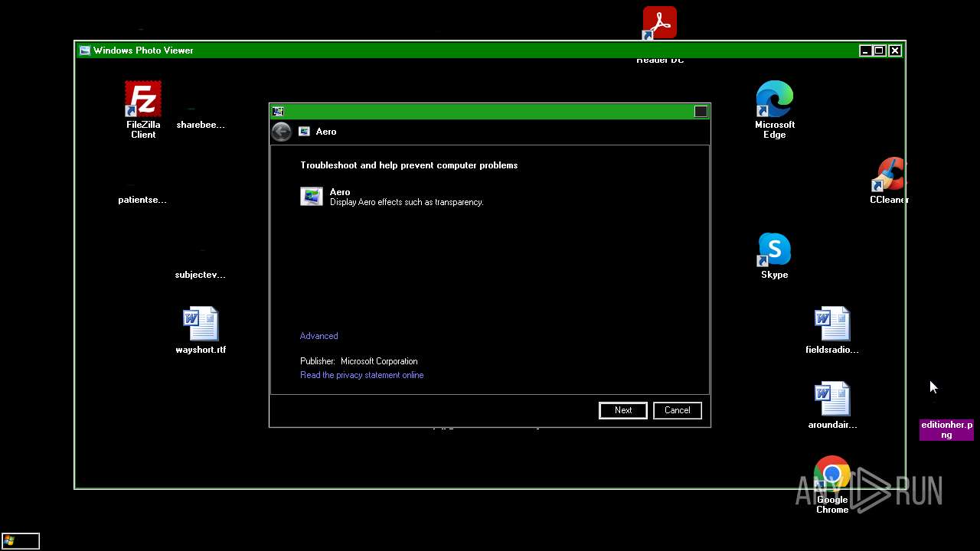Cancel the Aero troubleshooter
This screenshot has width=980, height=551.
pyautogui.click(x=678, y=410)
